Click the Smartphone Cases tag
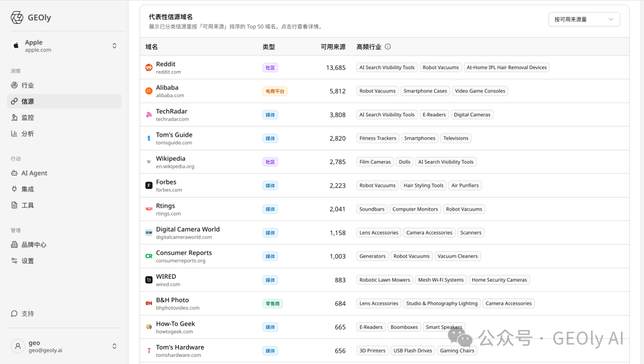 [x=425, y=91]
